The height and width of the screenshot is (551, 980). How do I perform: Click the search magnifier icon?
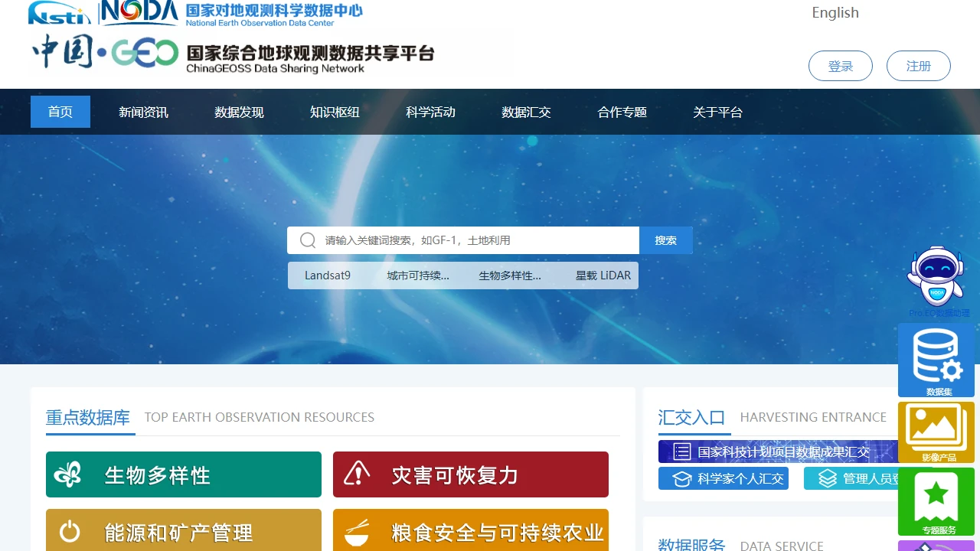[x=307, y=240]
